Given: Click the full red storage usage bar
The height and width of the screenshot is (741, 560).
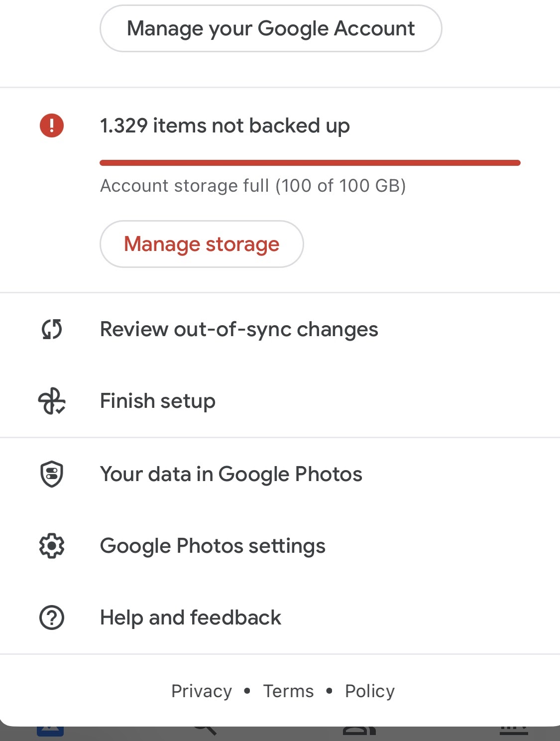Looking at the screenshot, I should click(x=310, y=163).
